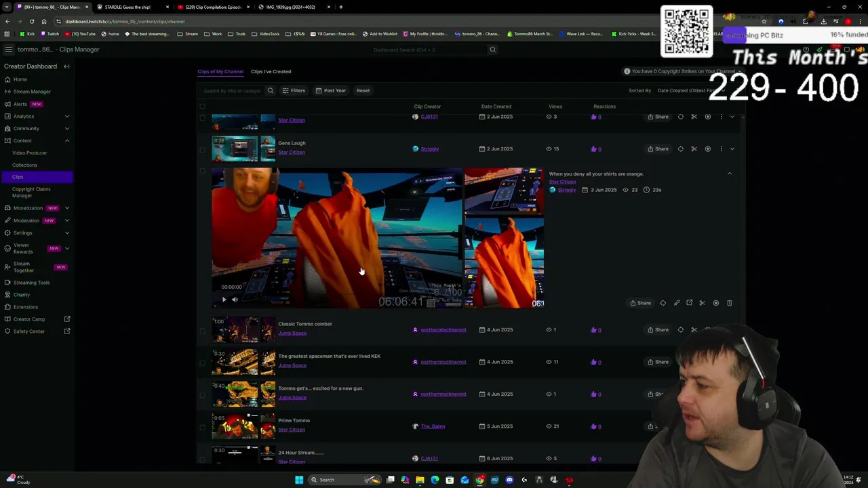Open Collections under Content
The image size is (868, 488).
click(24, 165)
